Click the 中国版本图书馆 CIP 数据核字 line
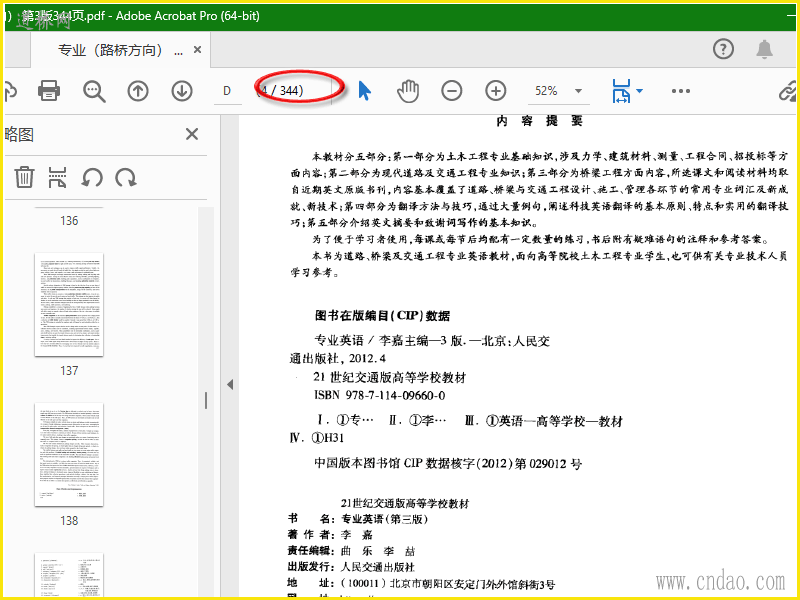The image size is (800, 600). tap(448, 464)
